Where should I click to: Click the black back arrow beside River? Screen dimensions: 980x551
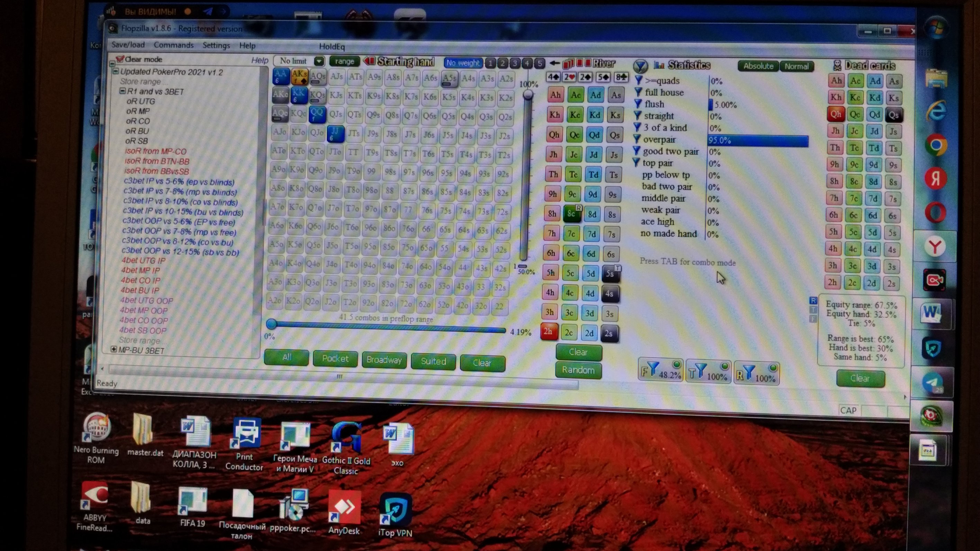click(x=554, y=63)
